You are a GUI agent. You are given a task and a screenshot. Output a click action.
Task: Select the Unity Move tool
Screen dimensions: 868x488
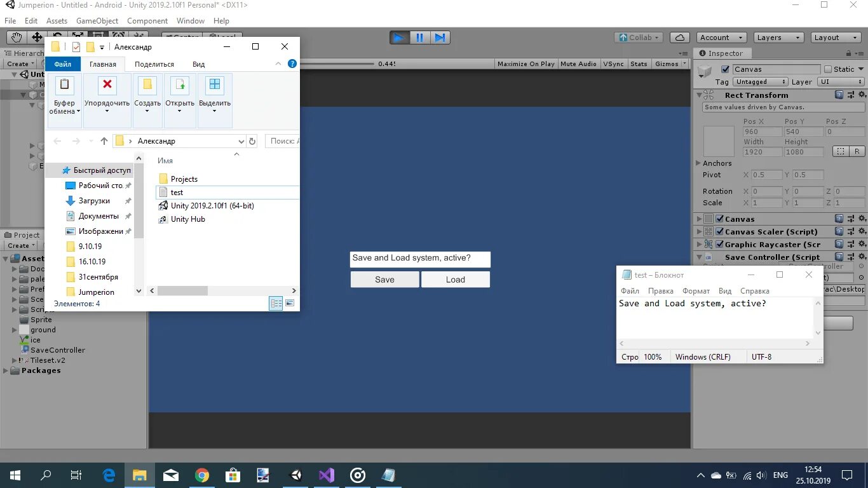pyautogui.click(x=37, y=37)
